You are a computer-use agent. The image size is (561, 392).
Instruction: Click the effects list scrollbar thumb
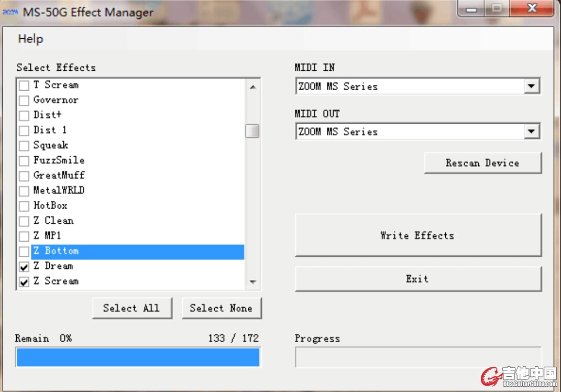(252, 130)
